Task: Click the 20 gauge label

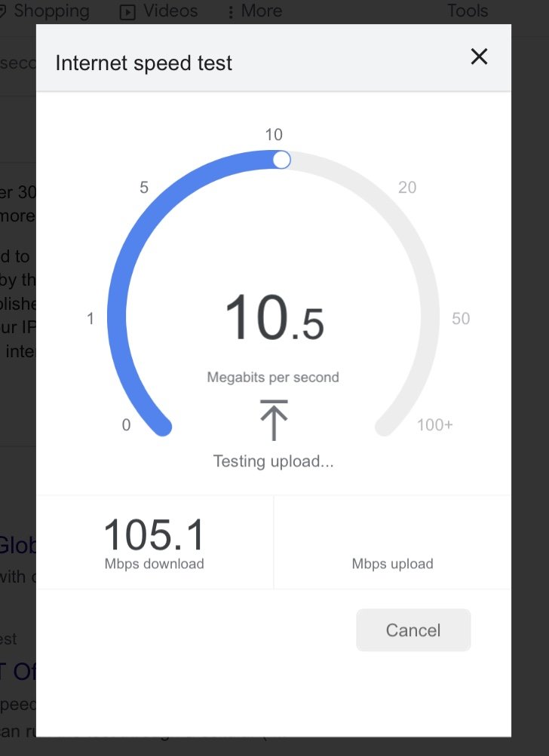Action: [x=407, y=187]
